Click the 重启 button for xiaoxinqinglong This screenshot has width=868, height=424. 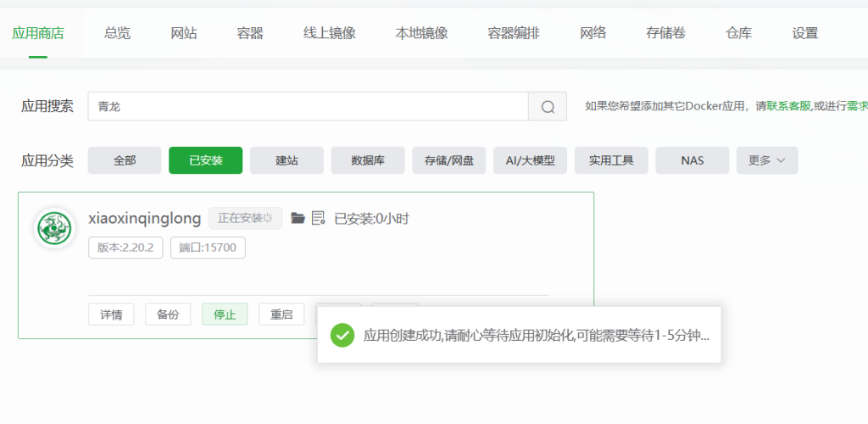pyautogui.click(x=281, y=314)
